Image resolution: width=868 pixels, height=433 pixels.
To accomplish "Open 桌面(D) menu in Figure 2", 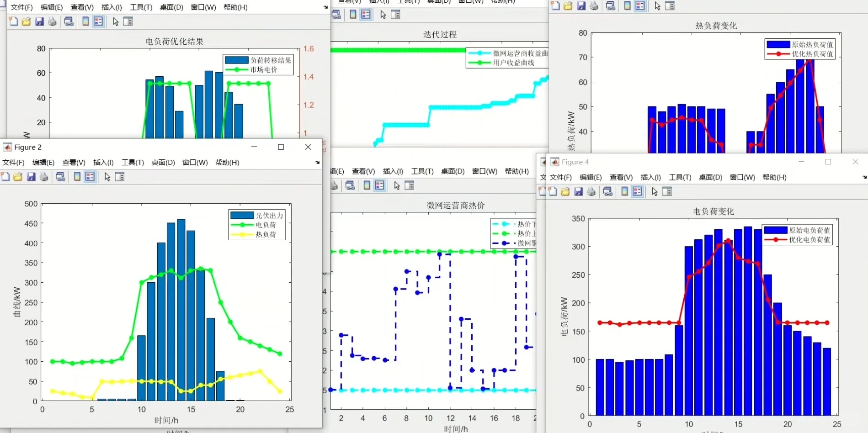I will [x=163, y=163].
